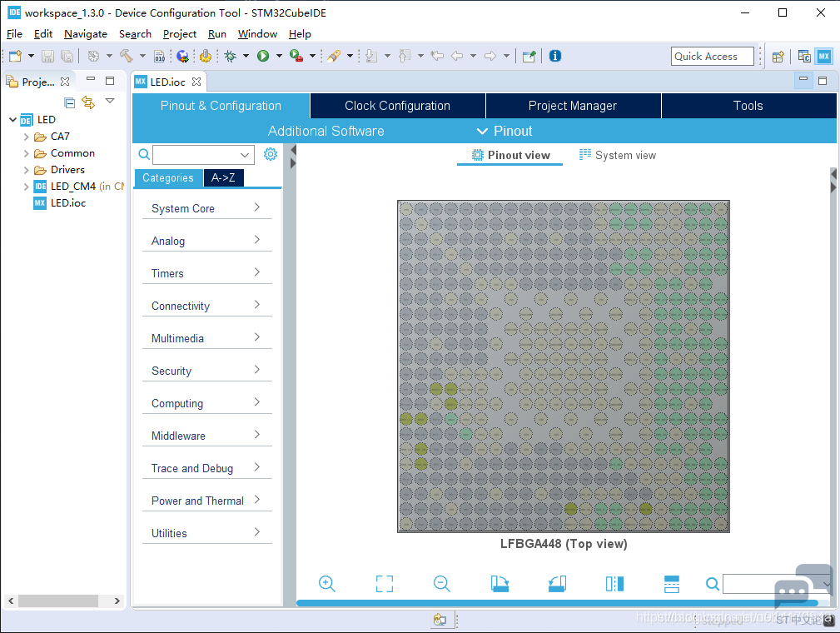Click the Project Explorer horizontal scrollbar
This screenshot has height=633, width=840.
[57, 601]
